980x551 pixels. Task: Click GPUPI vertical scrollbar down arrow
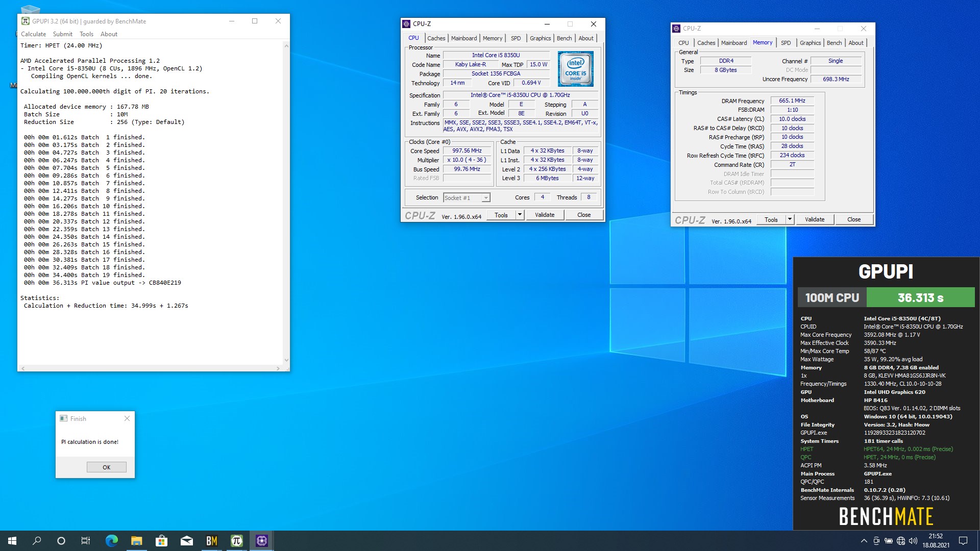(x=286, y=360)
